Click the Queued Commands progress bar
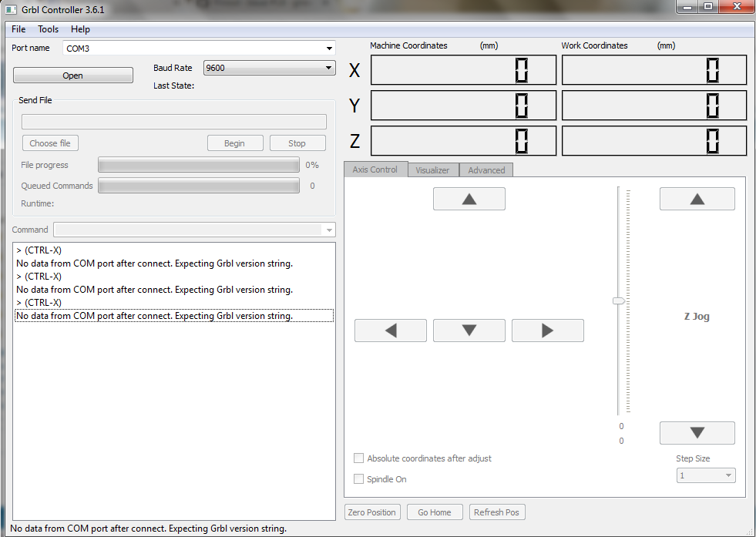Image resolution: width=756 pixels, height=537 pixels. tap(199, 186)
